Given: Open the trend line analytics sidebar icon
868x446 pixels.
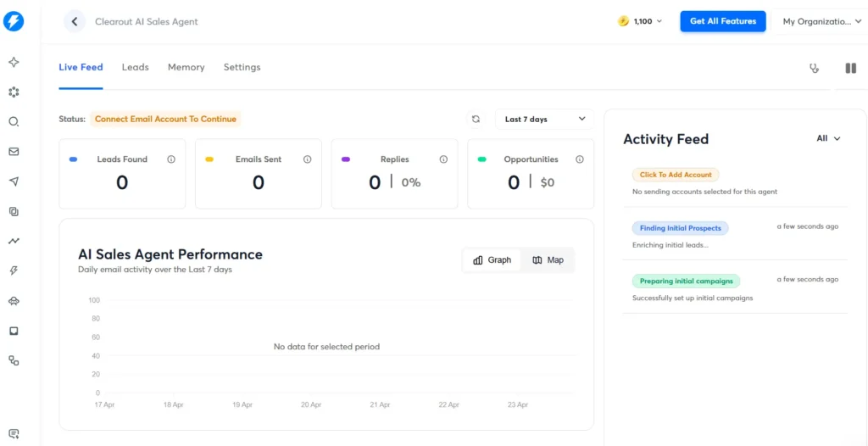Looking at the screenshot, I should click(x=14, y=241).
